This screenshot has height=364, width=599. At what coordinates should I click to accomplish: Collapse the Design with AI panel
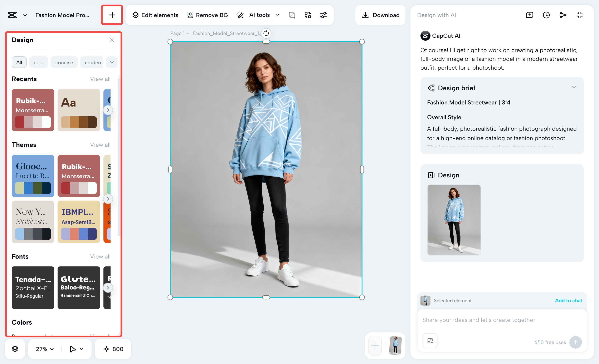[x=580, y=15]
